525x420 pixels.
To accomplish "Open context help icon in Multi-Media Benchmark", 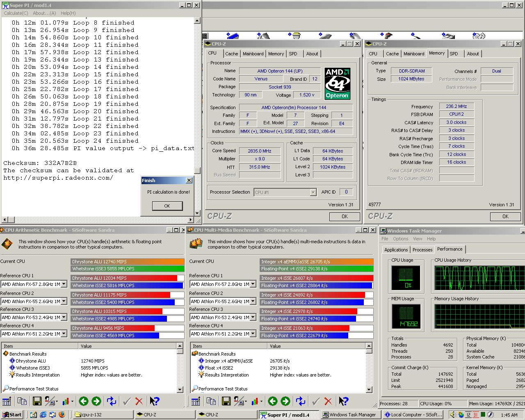I will coord(343,401).
